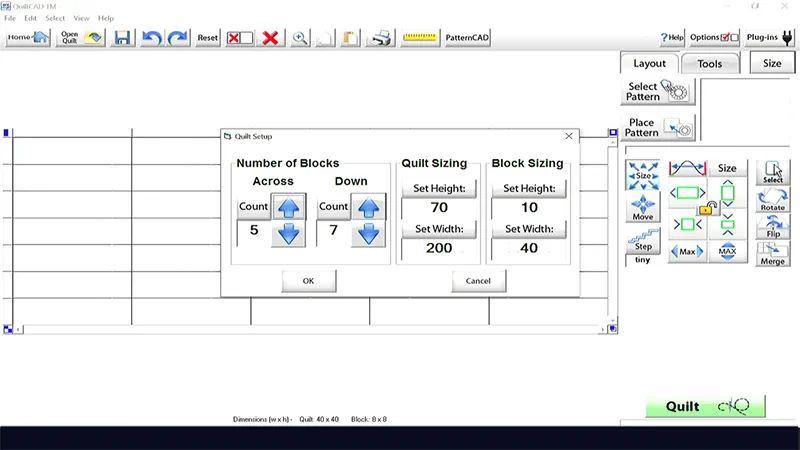Click the Home toolbar button
This screenshot has height=450, width=800.
click(27, 38)
